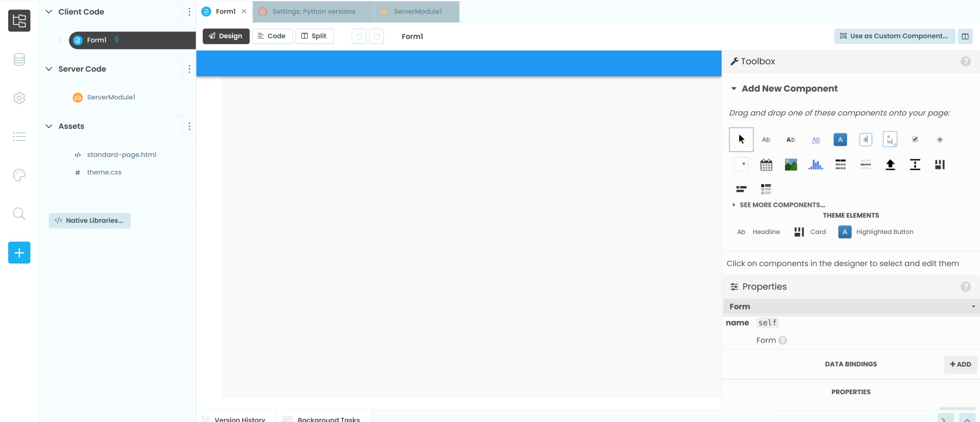Pick the TextBox input component
This screenshot has width=980, height=422.
pos(865,139)
